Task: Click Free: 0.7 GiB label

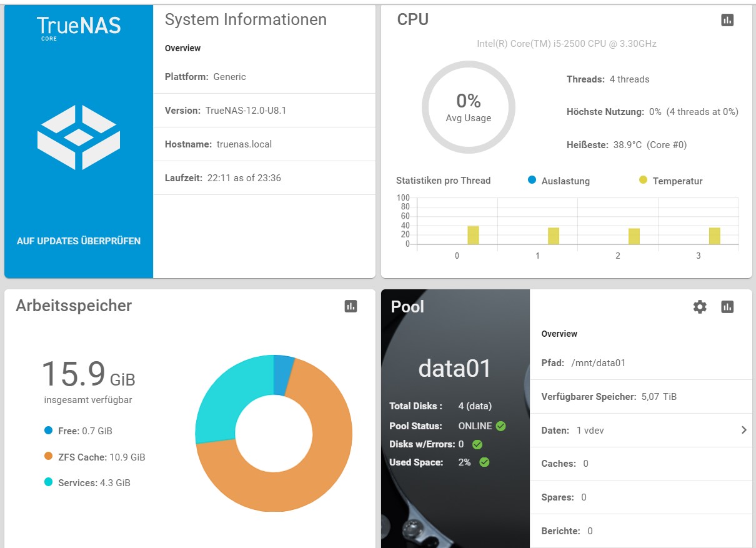Action: tap(85, 431)
